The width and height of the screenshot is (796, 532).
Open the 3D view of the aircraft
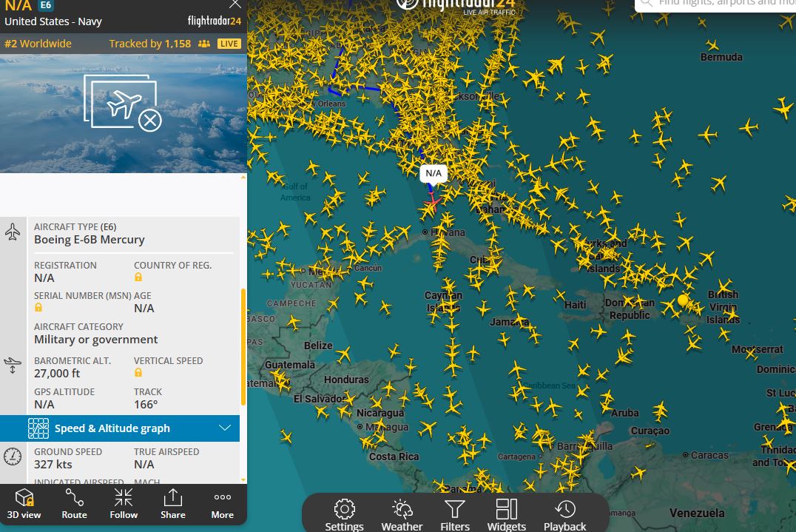click(24, 503)
